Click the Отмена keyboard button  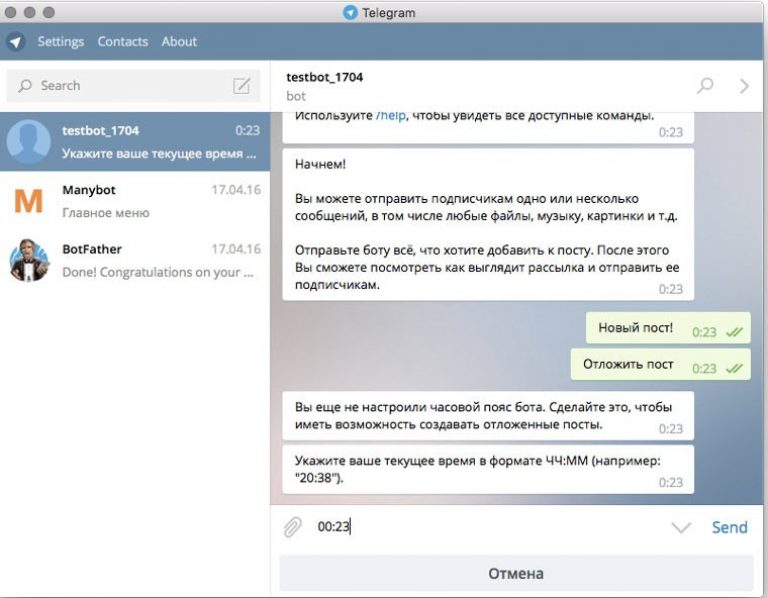click(x=516, y=574)
